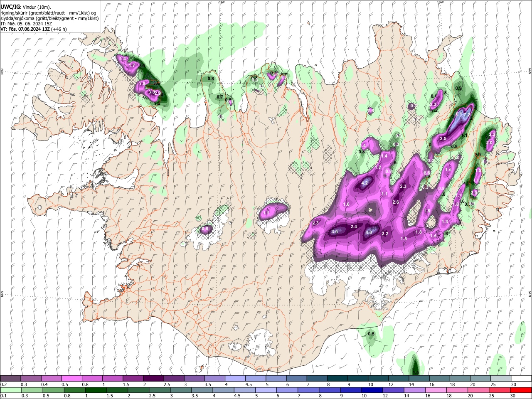Click the 3.0 value in the Westfjords cluster
The width and height of the screenshot is (532, 399).
[152, 92]
